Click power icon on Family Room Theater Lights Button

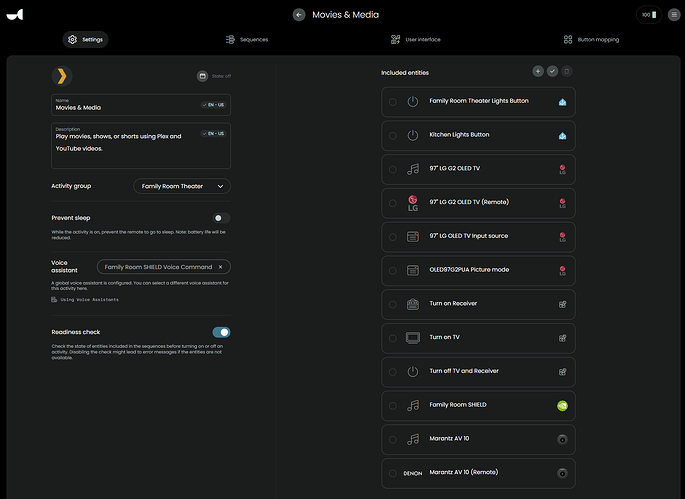pyautogui.click(x=413, y=102)
